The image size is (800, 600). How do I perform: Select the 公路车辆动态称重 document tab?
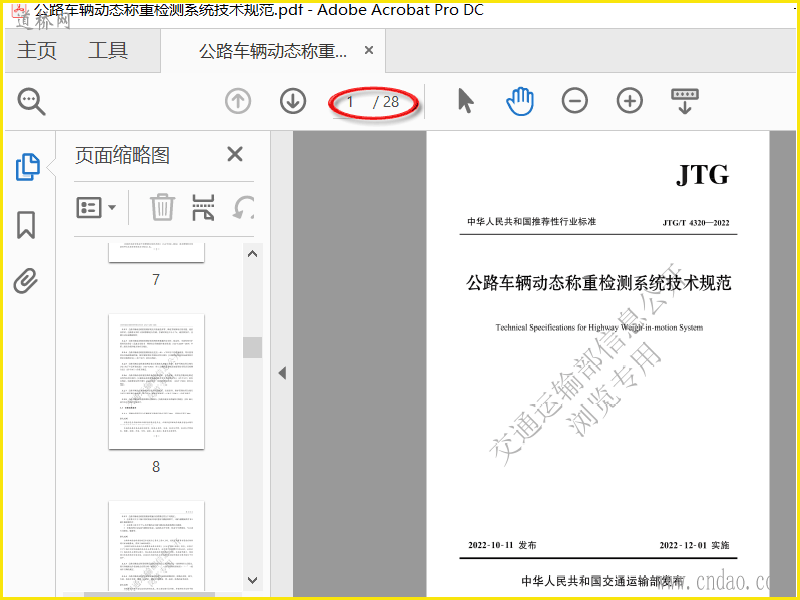[273, 51]
